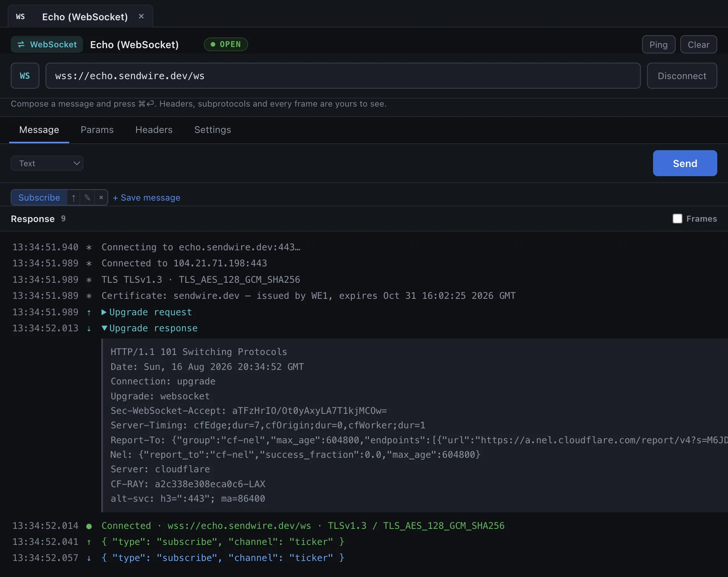This screenshot has height=577, width=728.
Task: Click the outgoing arrow icon at 13:34:52.041
Action: (89, 542)
